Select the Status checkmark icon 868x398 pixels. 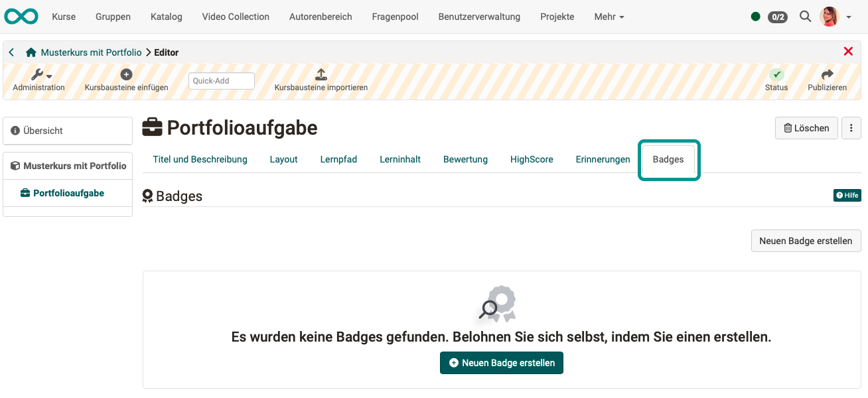click(x=776, y=75)
